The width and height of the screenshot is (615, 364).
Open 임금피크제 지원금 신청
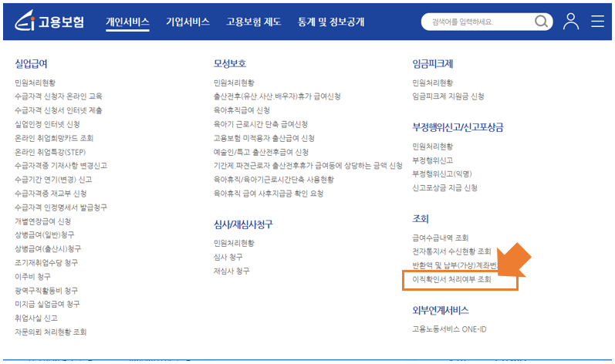pyautogui.click(x=448, y=96)
